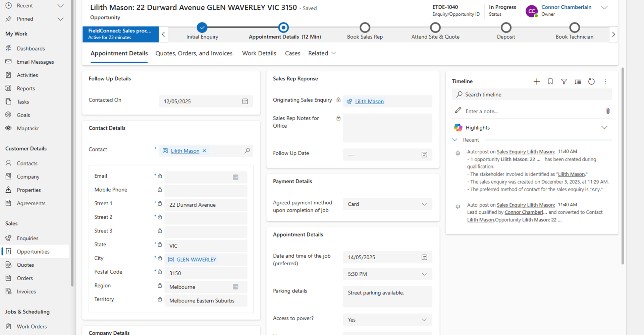Expand the Highlights section

pyautogui.click(x=604, y=128)
